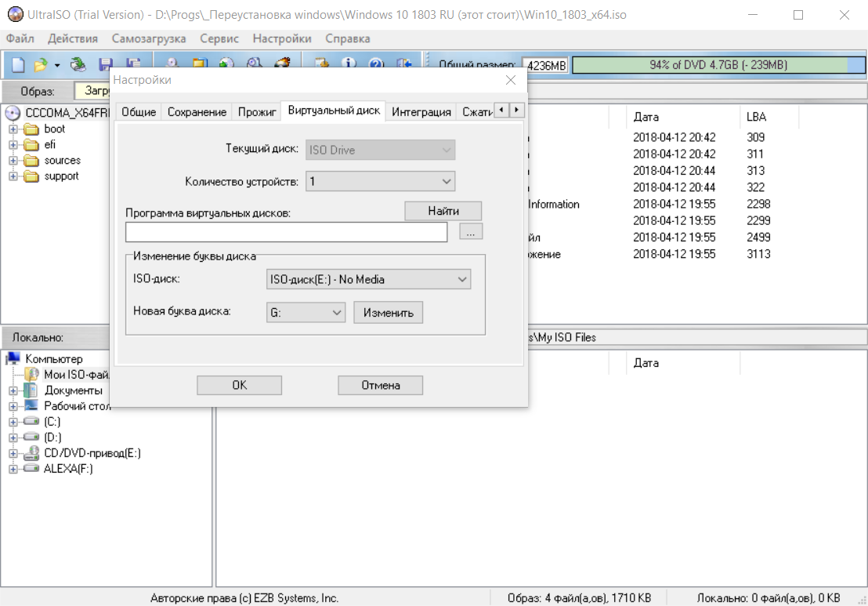This screenshot has width=868, height=606.
Task: Switch to the Интеграция tab
Action: [421, 112]
